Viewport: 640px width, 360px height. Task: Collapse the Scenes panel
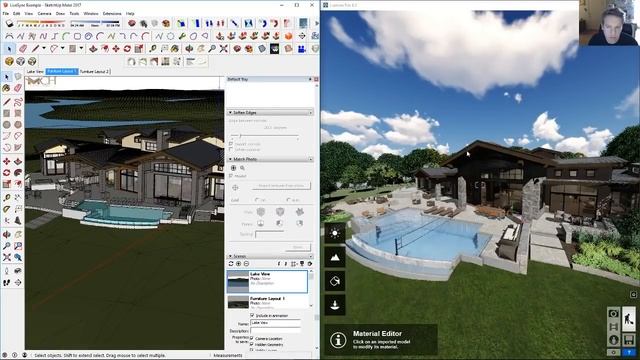click(x=230, y=256)
